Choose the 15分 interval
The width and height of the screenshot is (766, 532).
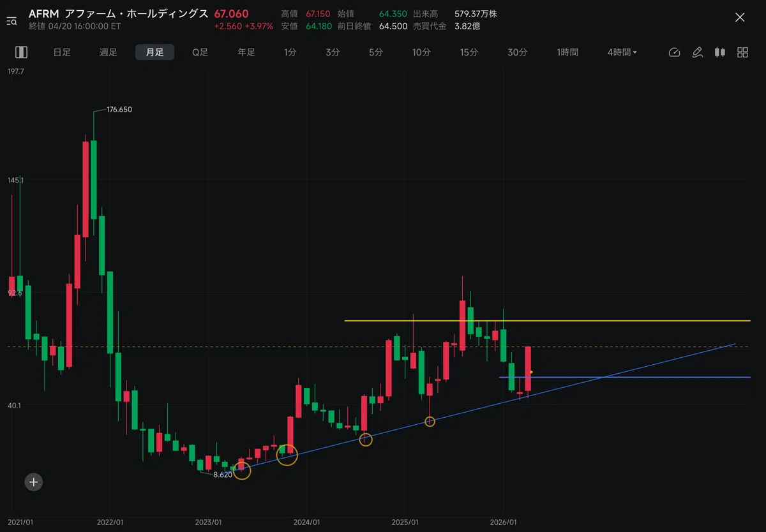pos(469,52)
